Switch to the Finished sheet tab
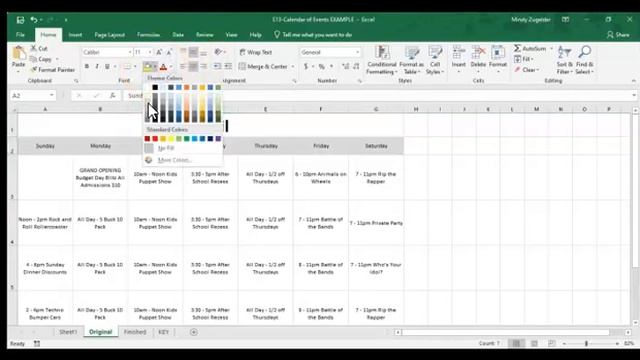This screenshot has height=360, width=640. (135, 332)
